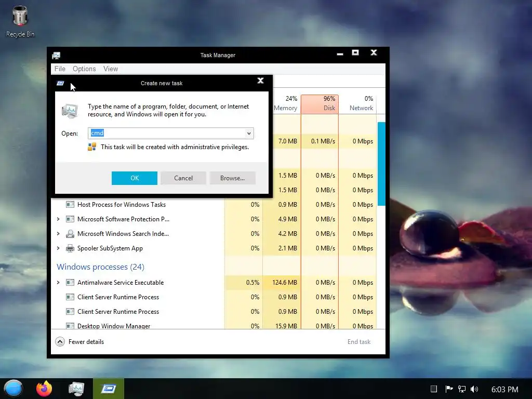Expand the Spooler SubSystem App row
Image resolution: width=532 pixels, height=399 pixels.
(x=58, y=248)
